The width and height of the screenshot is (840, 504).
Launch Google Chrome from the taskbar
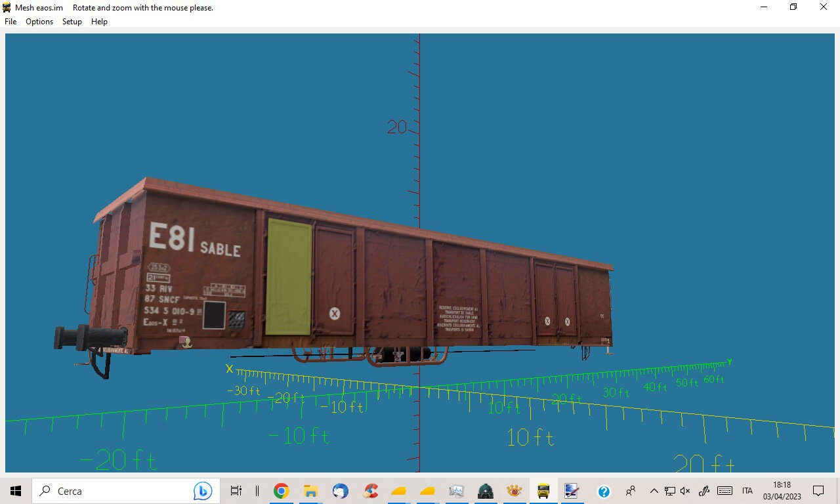pyautogui.click(x=282, y=491)
